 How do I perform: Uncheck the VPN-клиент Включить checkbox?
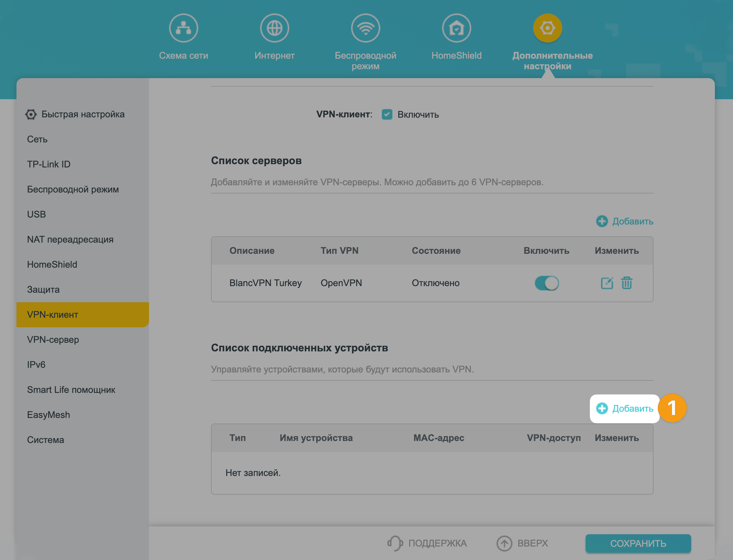click(387, 114)
